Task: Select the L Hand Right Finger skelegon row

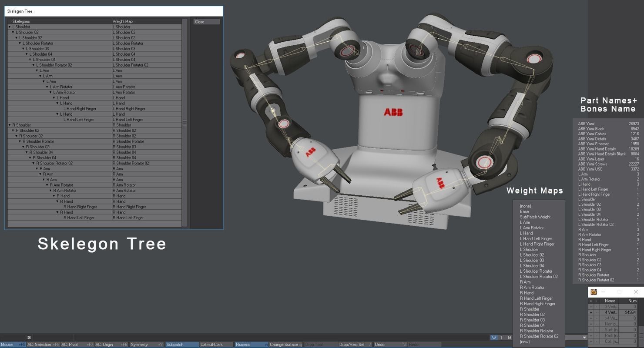Action: pos(94,109)
